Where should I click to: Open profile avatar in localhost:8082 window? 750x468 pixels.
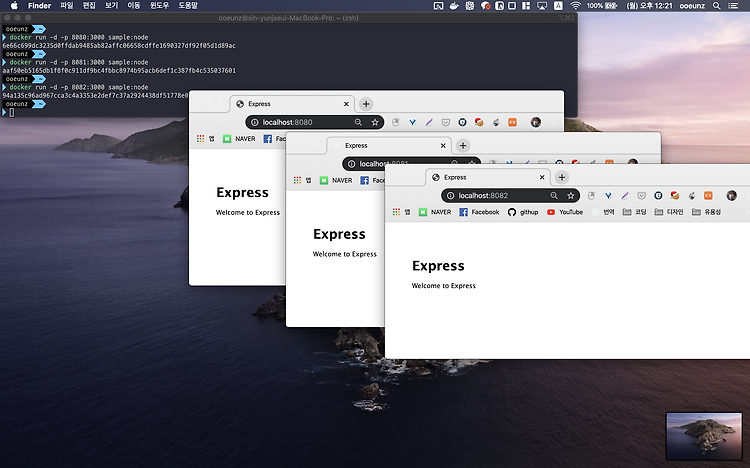point(731,195)
